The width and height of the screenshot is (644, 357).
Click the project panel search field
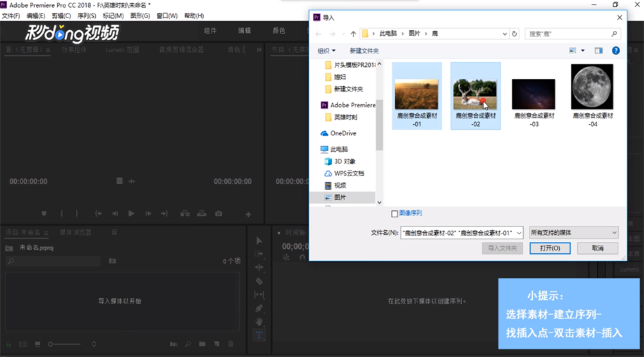[53, 261]
